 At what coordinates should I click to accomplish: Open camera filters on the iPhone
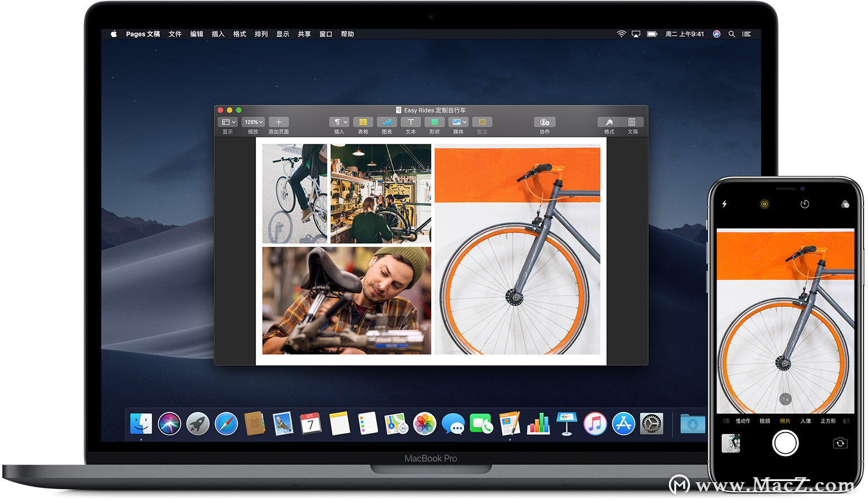(845, 204)
